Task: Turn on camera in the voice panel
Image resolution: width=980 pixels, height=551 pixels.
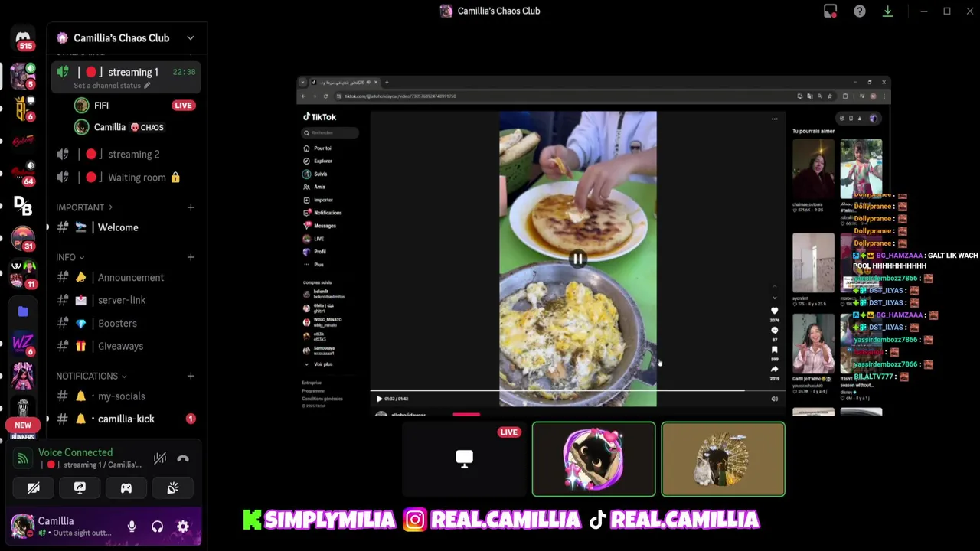Action: pyautogui.click(x=33, y=488)
